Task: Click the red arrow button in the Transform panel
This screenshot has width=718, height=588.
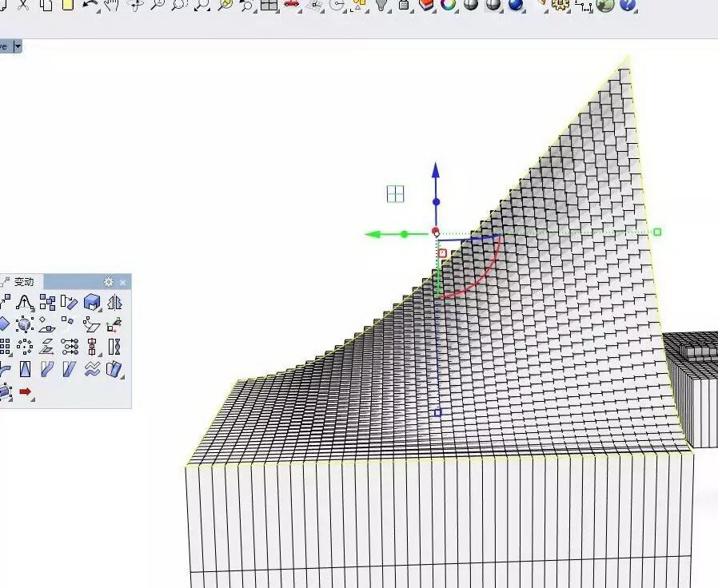Action: point(26,390)
